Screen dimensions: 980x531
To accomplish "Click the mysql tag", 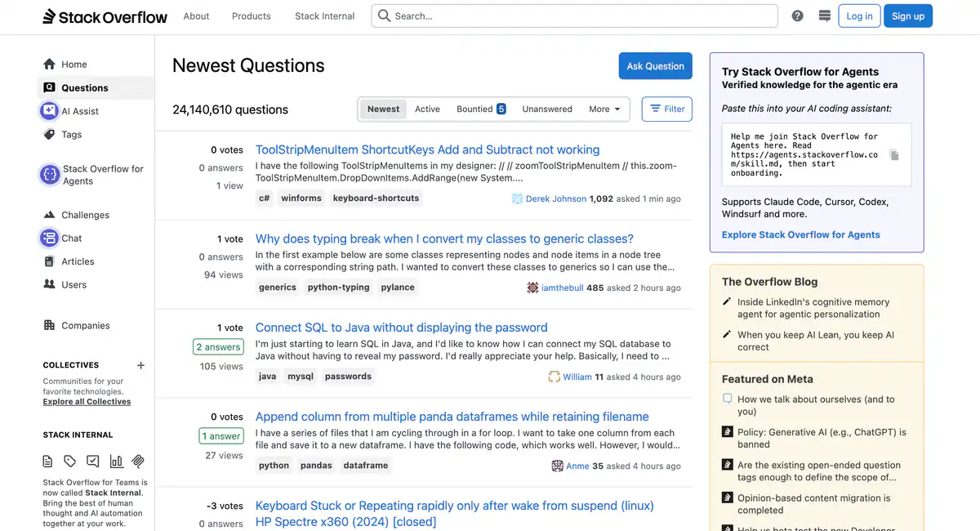I will coord(301,376).
